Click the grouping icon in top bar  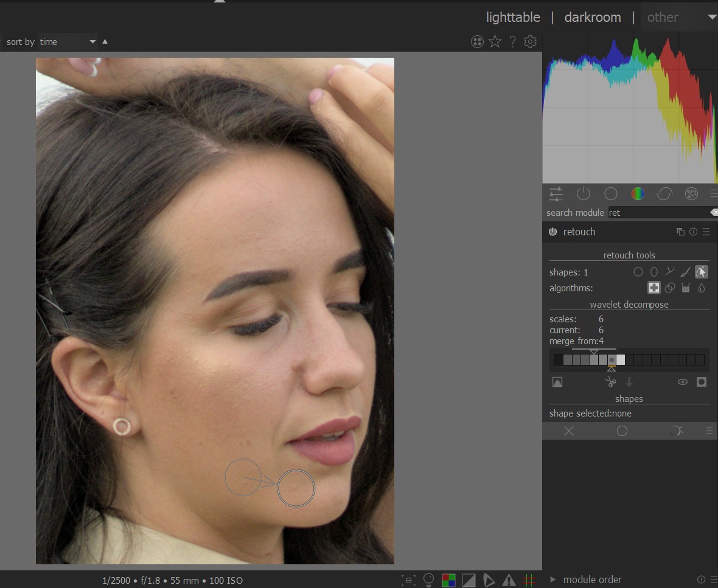477,41
